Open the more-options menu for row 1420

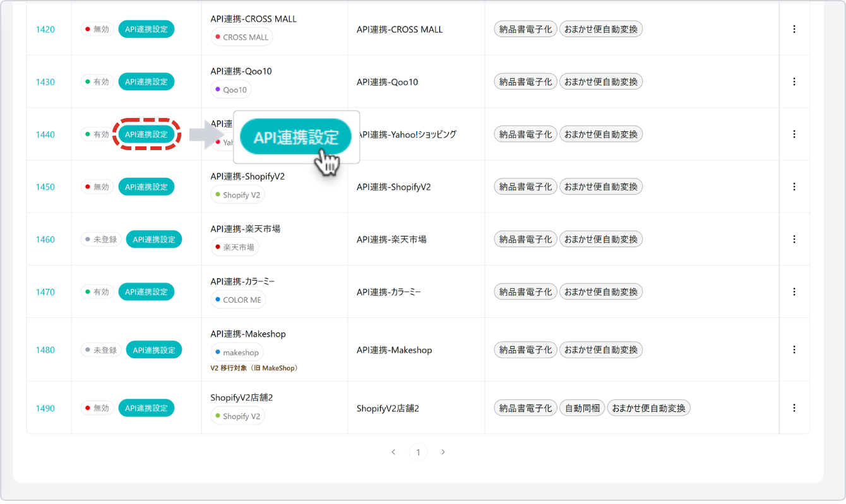794,29
